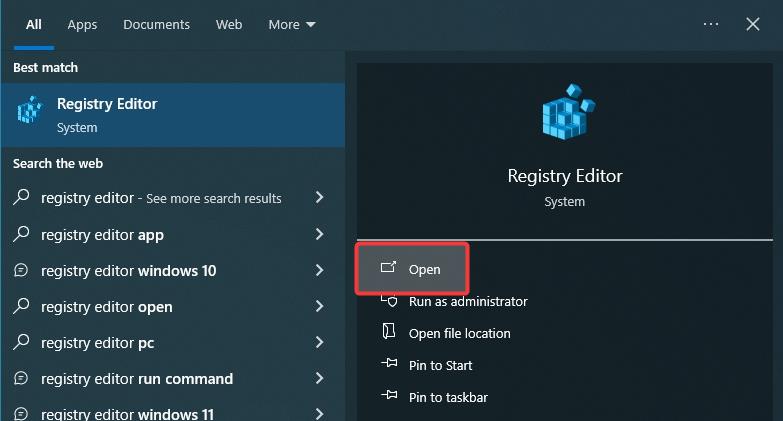This screenshot has width=783, height=421.
Task: Click the pin icon beside Pin to taskbar
Action: [389, 395]
